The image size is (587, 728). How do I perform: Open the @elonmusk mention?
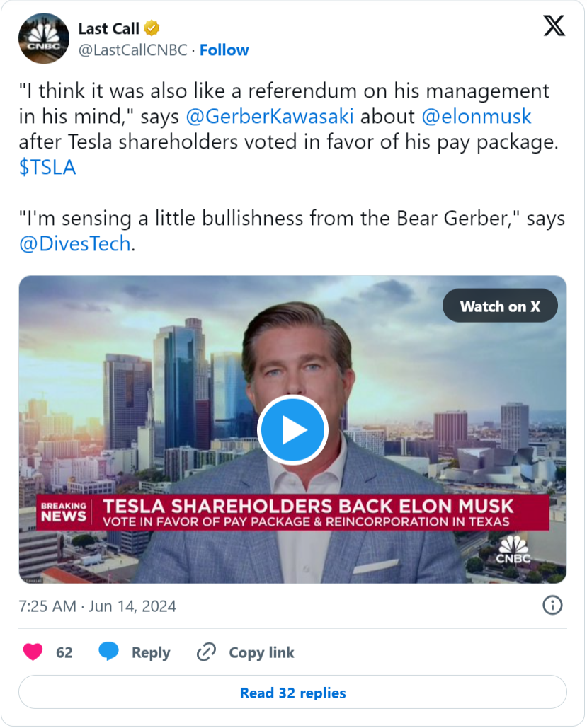pos(476,116)
